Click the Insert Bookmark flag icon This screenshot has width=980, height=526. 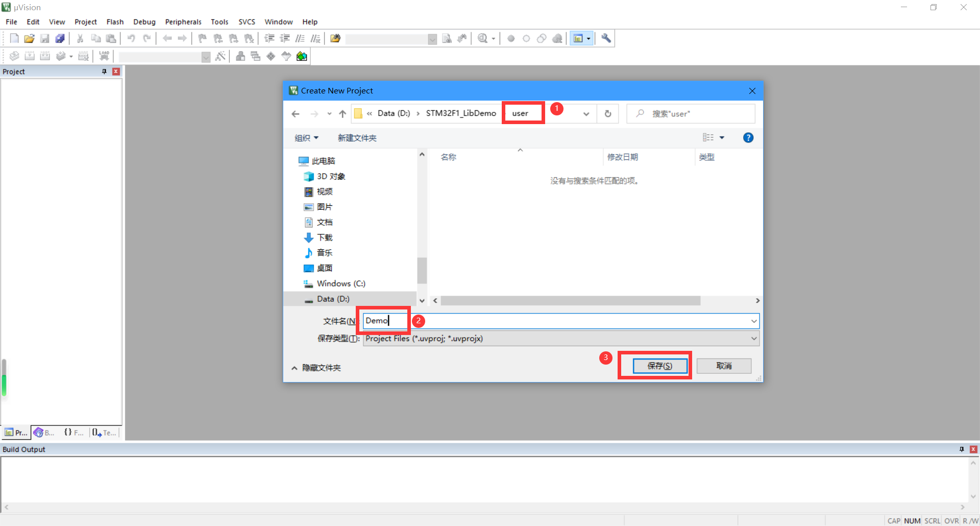(203, 38)
